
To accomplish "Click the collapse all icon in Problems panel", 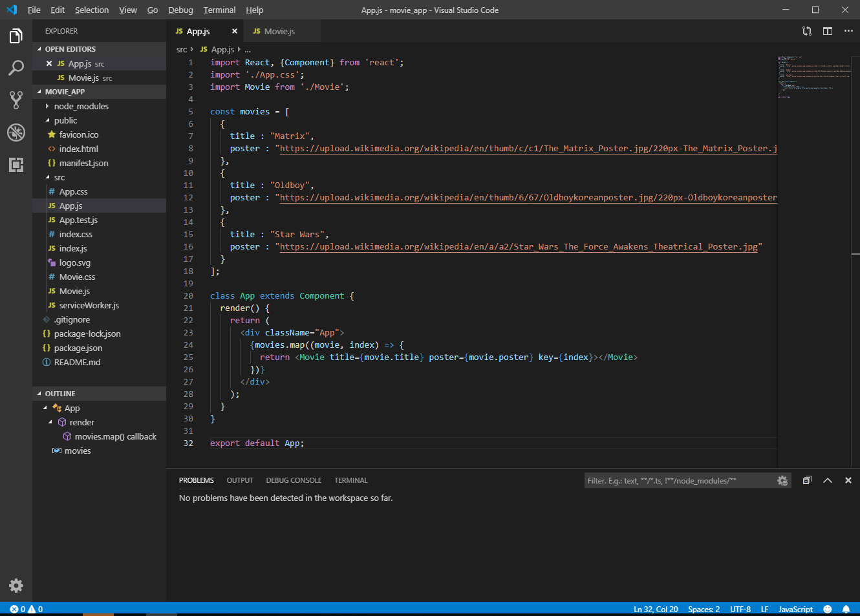I will (807, 480).
